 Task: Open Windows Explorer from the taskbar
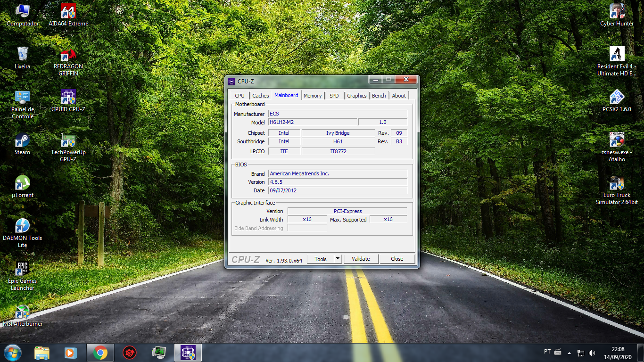(x=42, y=353)
